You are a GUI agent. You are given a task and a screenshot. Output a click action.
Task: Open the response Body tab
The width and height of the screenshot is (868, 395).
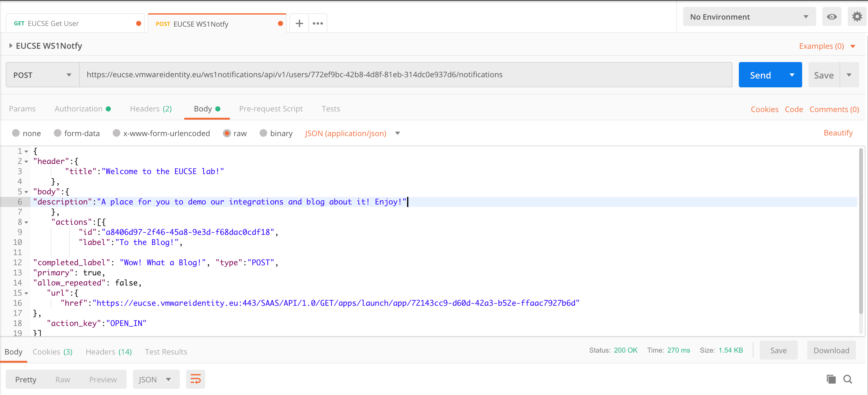[x=14, y=352]
